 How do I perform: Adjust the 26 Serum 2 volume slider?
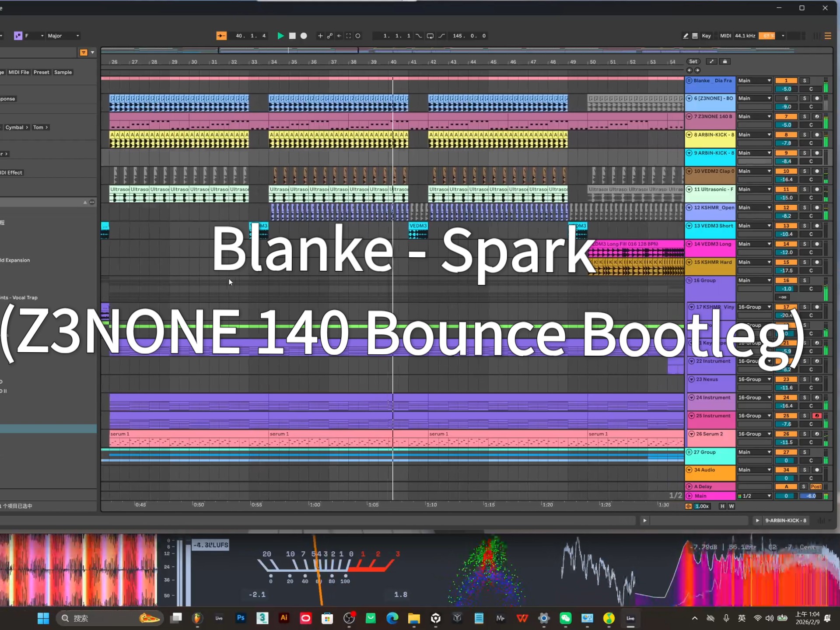[786, 442]
